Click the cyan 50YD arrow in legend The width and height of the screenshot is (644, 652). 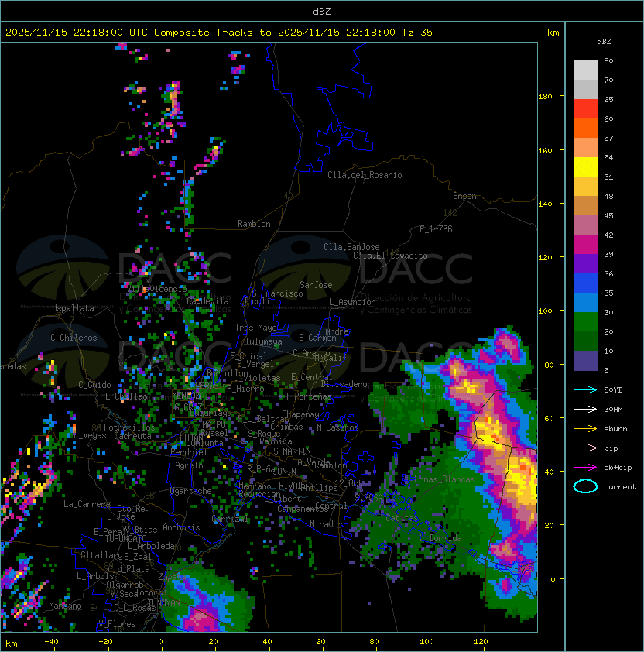click(x=585, y=390)
